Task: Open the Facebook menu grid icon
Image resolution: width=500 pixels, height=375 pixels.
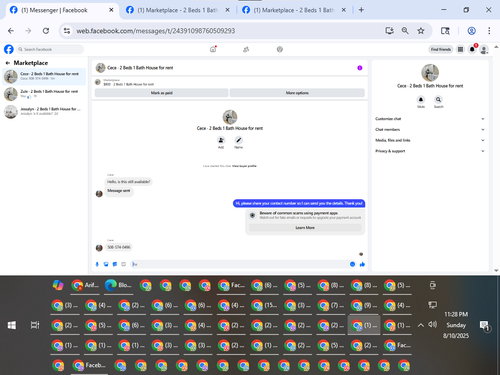Action: coord(460,49)
